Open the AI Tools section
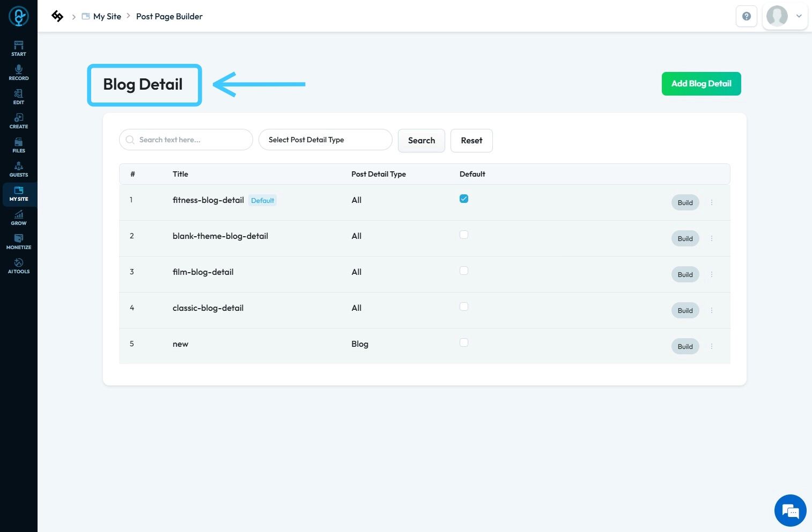 point(19,266)
